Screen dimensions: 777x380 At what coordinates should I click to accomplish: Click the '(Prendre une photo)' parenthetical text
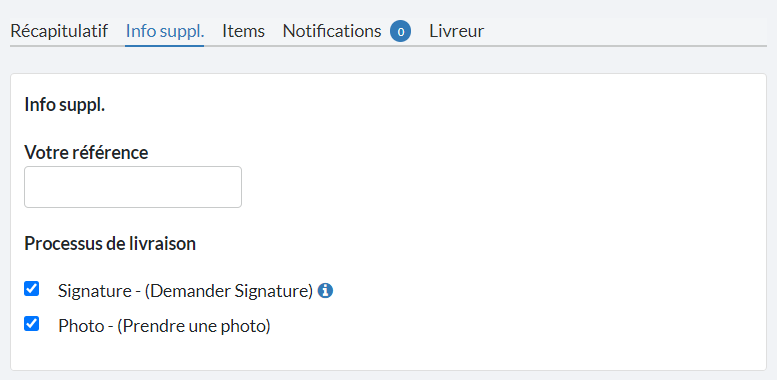[194, 326]
